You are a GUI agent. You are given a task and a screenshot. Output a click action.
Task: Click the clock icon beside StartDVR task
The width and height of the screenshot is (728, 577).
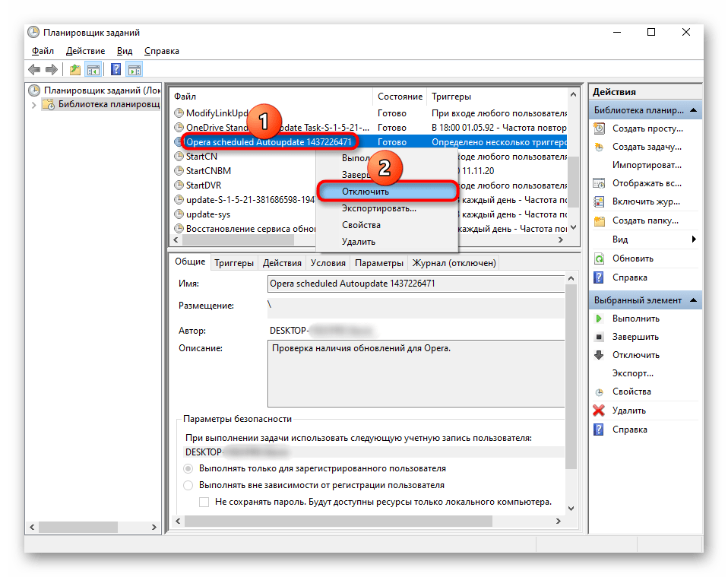179,185
